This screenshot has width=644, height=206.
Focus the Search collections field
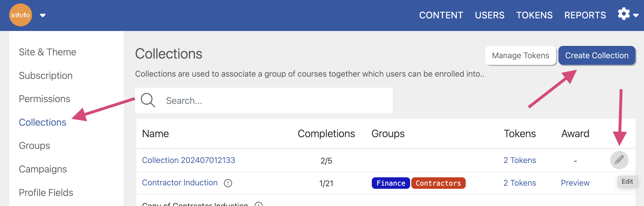275,101
